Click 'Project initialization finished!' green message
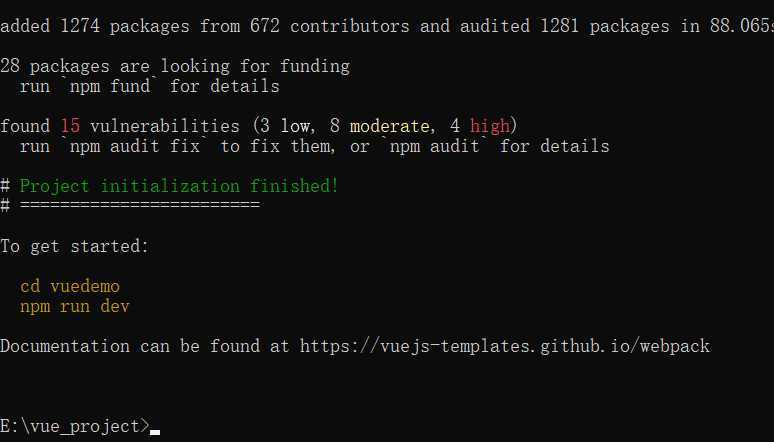The height and width of the screenshot is (442, 774). point(179,186)
